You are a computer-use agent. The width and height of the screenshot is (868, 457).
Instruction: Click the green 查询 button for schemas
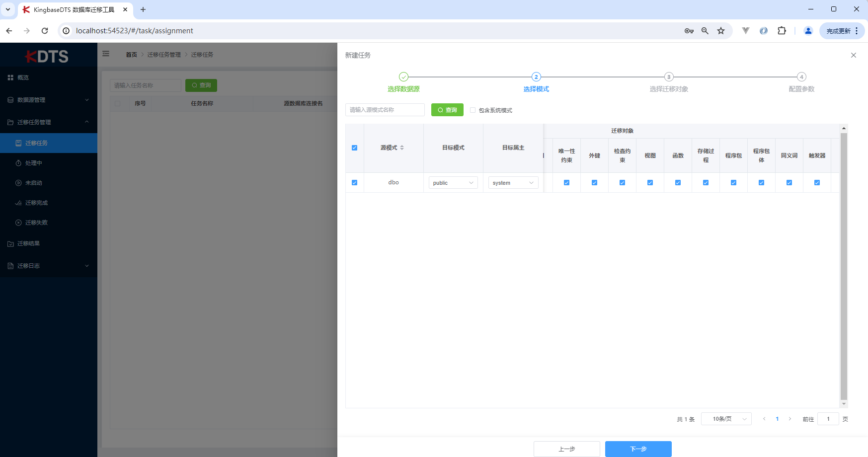coord(447,110)
